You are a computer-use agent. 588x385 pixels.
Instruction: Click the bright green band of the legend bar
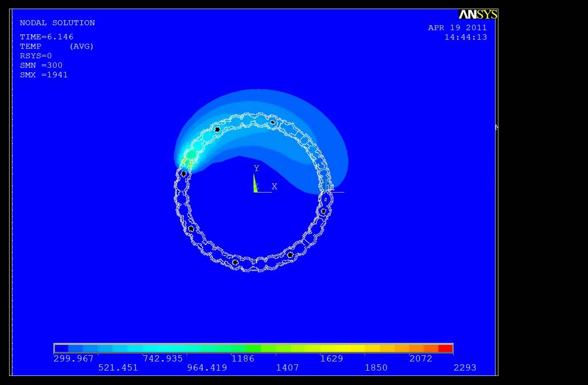[x=253, y=349]
